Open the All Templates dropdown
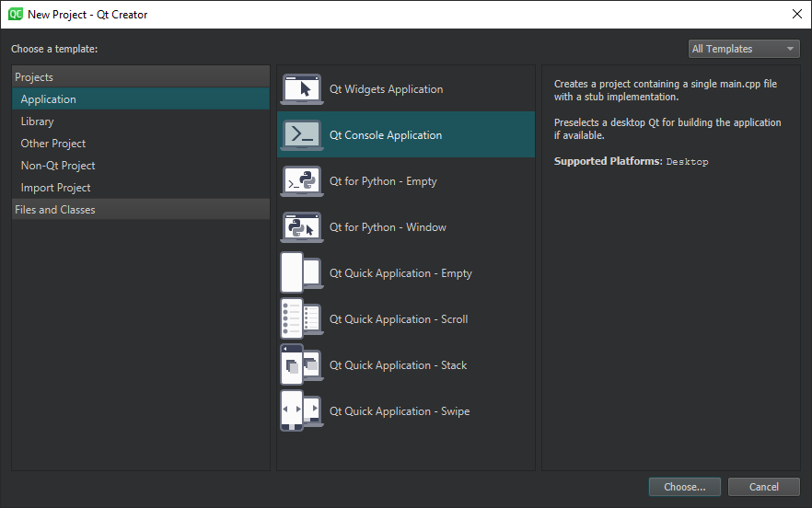The width and height of the screenshot is (812, 508). 744,49
